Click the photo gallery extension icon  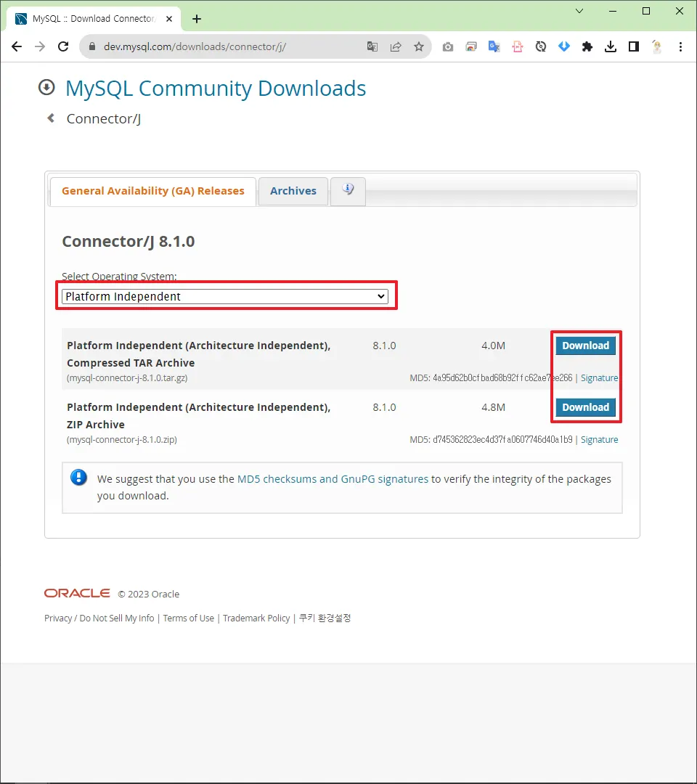point(471,46)
